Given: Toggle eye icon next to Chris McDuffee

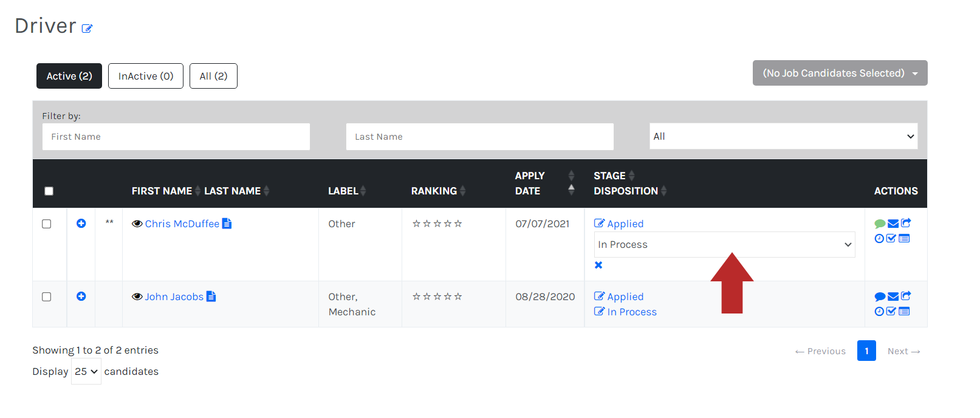Looking at the screenshot, I should (137, 224).
